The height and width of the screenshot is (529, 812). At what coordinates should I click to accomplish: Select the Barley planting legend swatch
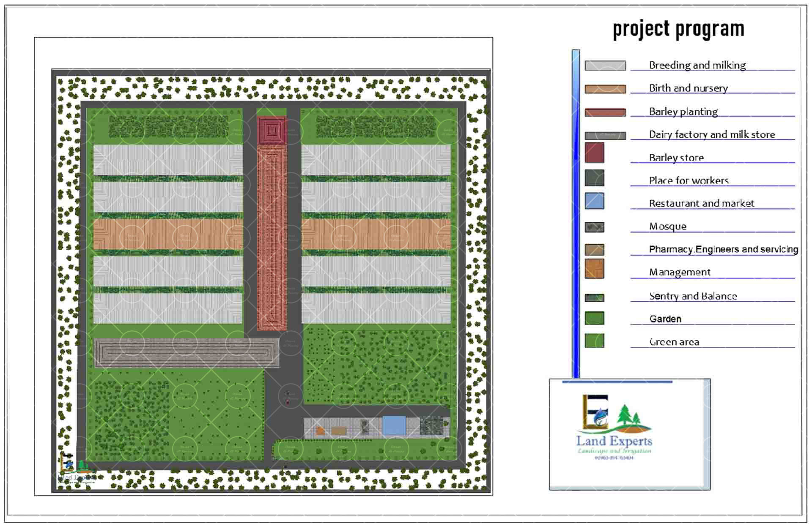(605, 112)
